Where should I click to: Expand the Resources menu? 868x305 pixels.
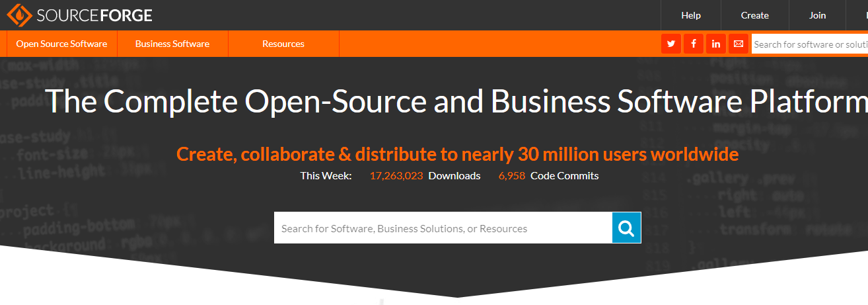(x=283, y=44)
